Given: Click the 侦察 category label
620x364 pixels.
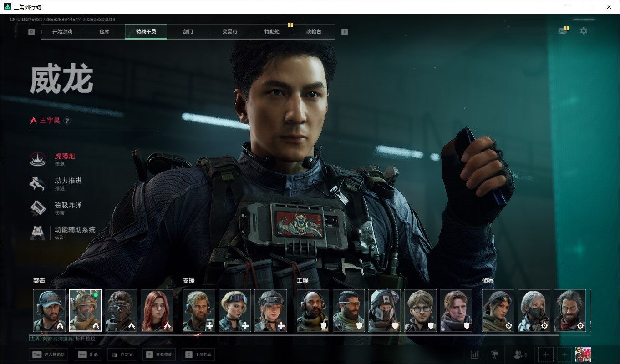Looking at the screenshot, I should coord(488,281).
